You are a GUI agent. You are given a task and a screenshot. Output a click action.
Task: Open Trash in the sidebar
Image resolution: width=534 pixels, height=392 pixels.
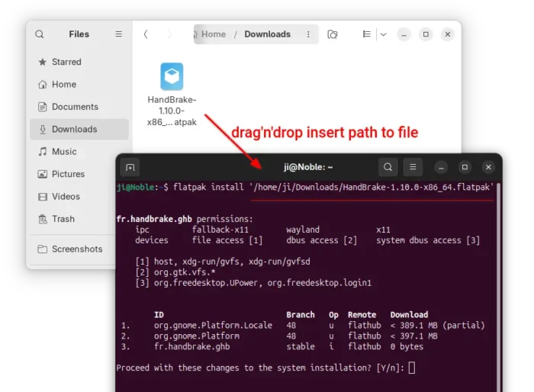pos(63,219)
